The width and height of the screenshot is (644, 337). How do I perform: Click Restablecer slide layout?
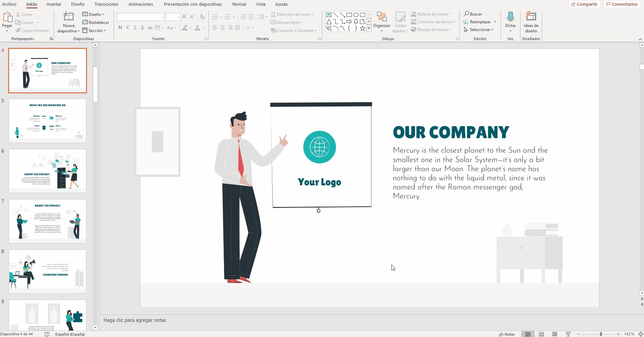[96, 23]
